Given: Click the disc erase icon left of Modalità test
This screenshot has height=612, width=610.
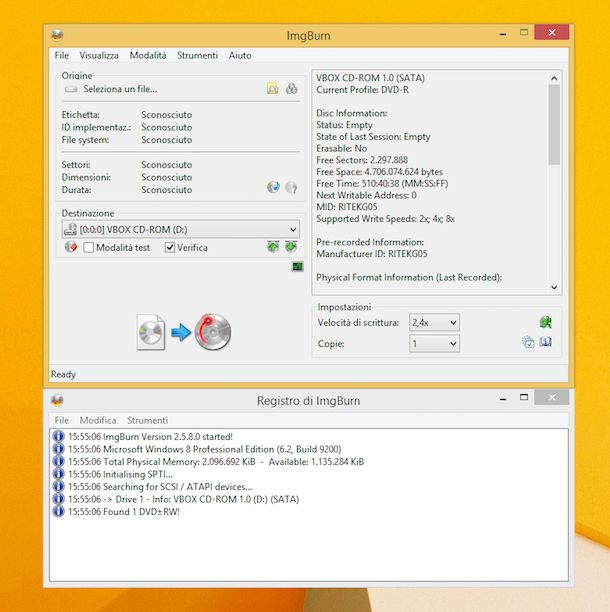Looking at the screenshot, I should (x=71, y=247).
